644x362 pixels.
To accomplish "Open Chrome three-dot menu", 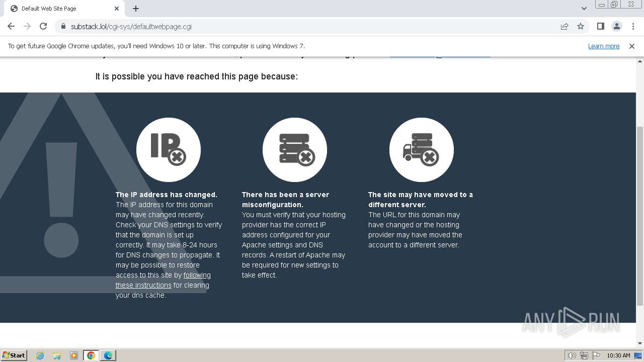I will click(633, 26).
